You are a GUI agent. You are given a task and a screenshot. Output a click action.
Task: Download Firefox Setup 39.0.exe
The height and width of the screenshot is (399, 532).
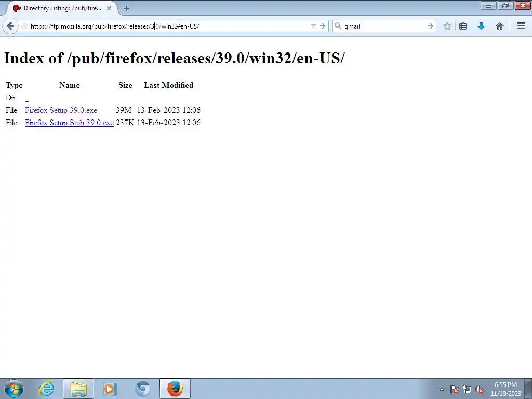tap(61, 110)
